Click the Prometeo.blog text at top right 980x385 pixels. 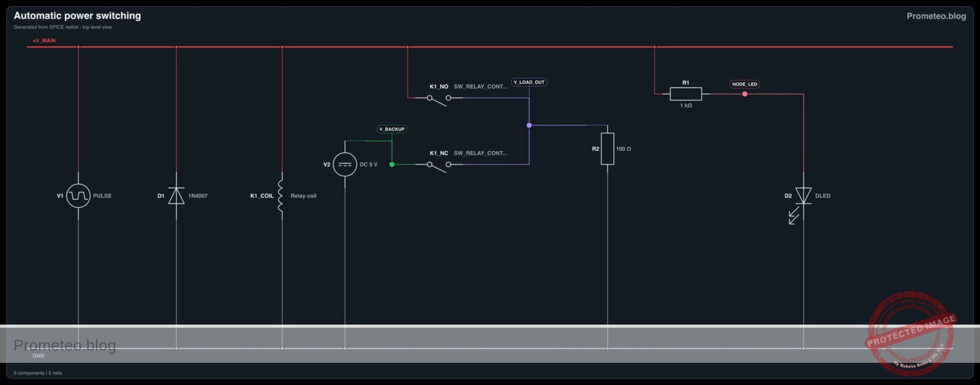coord(937,16)
